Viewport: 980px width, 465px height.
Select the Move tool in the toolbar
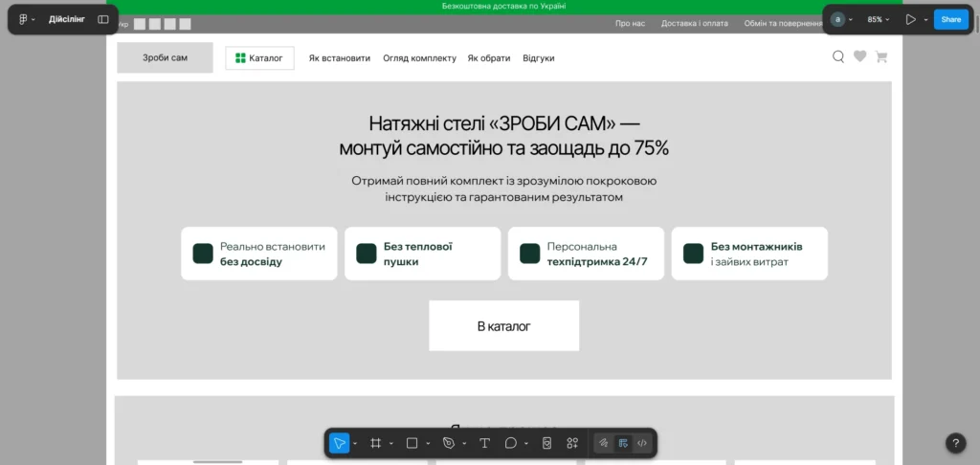(x=339, y=443)
